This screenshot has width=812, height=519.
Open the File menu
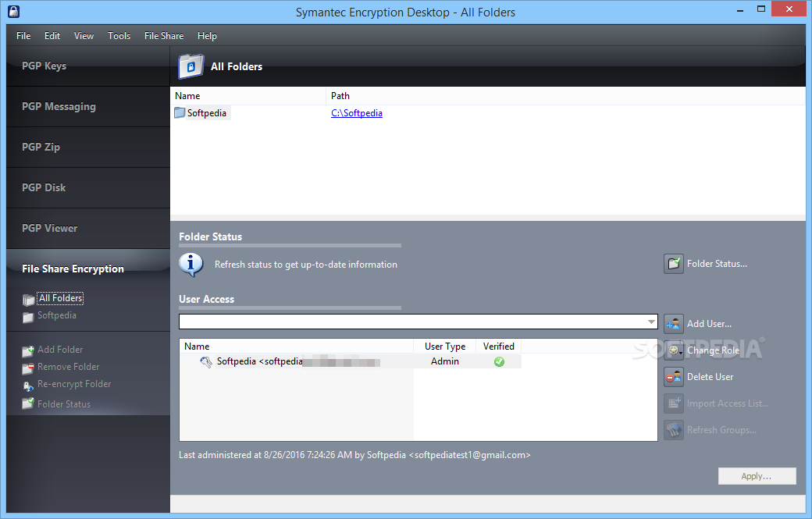pyautogui.click(x=23, y=36)
